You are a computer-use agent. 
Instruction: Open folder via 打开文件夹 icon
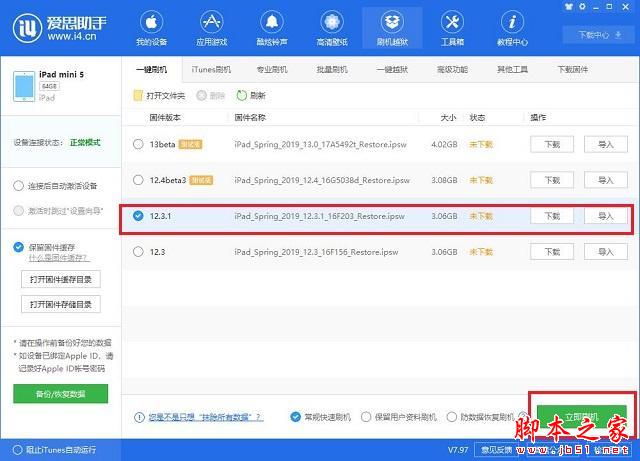(138, 96)
